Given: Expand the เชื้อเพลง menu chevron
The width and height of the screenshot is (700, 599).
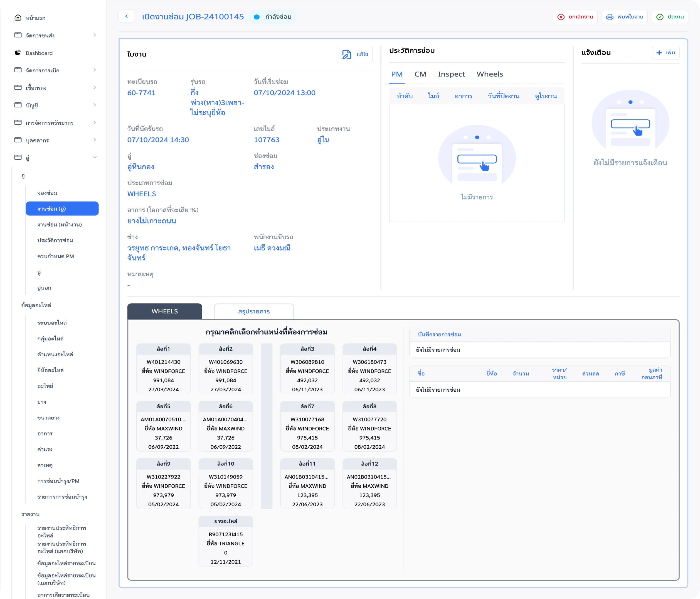Looking at the screenshot, I should [x=95, y=87].
